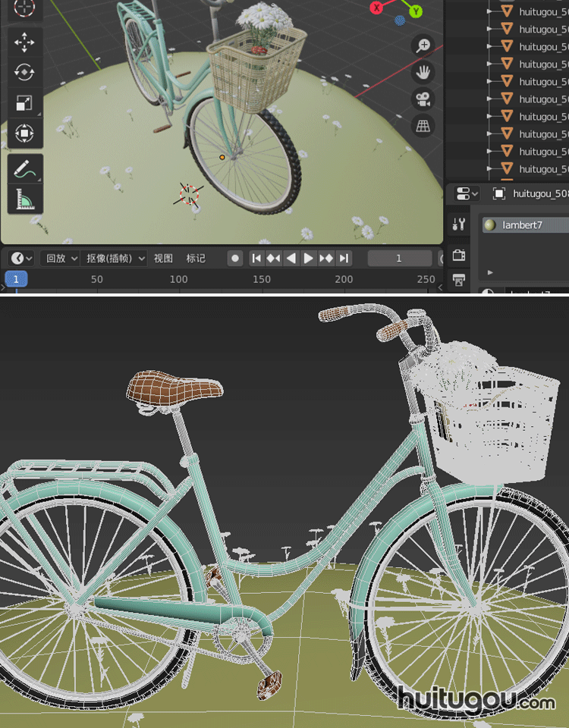Select the 3D Cursor tool
Image resolution: width=569 pixels, height=728 pixels.
[x=24, y=8]
